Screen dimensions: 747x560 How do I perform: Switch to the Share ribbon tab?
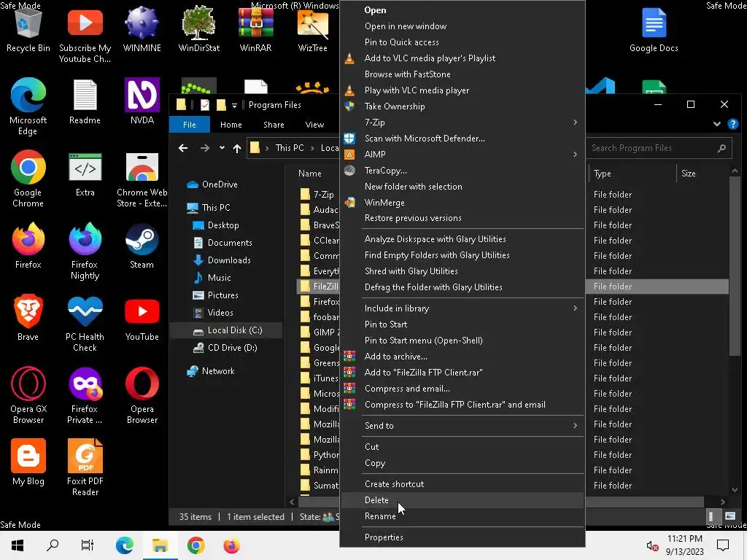(274, 124)
